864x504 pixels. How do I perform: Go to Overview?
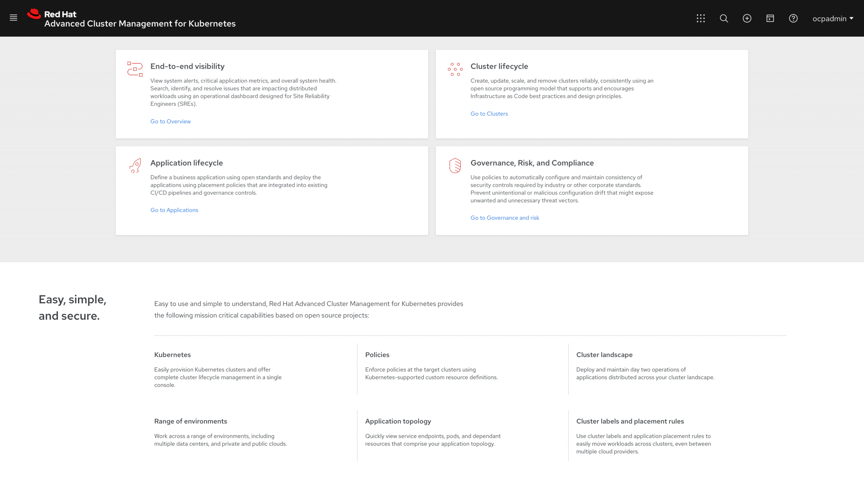(x=170, y=121)
